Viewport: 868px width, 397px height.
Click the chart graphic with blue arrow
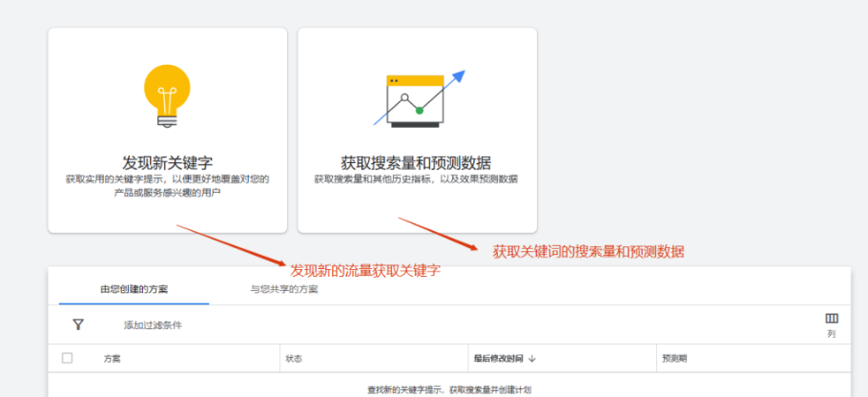418,98
